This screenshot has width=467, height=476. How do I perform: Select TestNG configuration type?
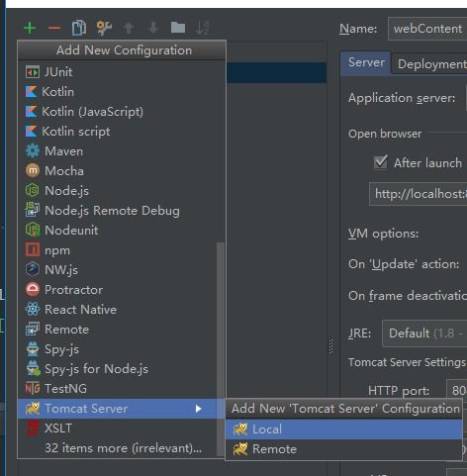coord(117,389)
